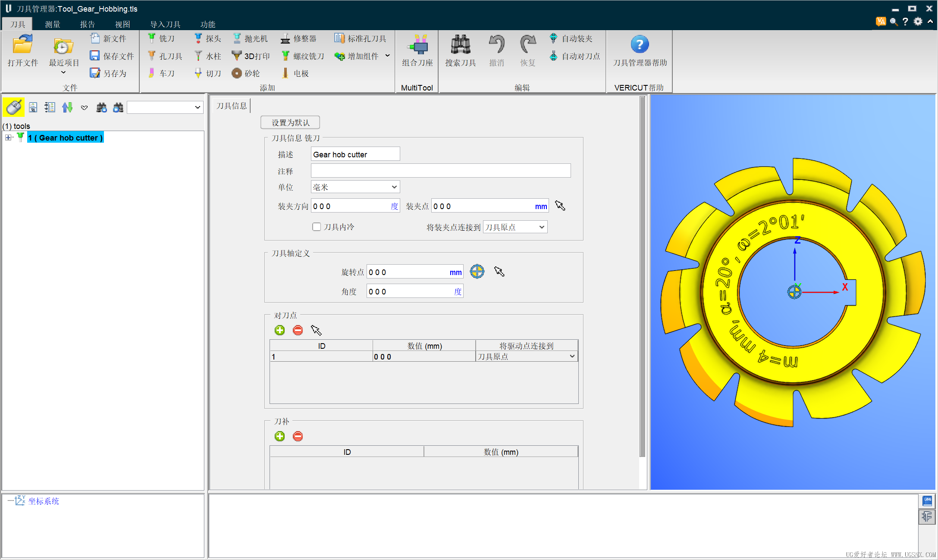
Task: Expand the Gear hob cutter tree node
Action: (x=8, y=138)
